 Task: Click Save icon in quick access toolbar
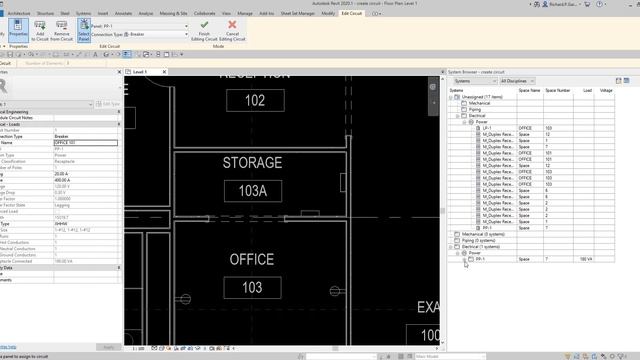[x=10, y=54]
